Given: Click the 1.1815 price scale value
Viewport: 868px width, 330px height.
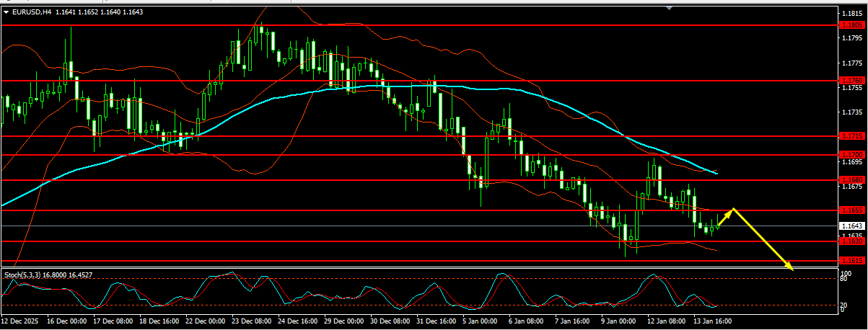Looking at the screenshot, I should click(x=853, y=13).
